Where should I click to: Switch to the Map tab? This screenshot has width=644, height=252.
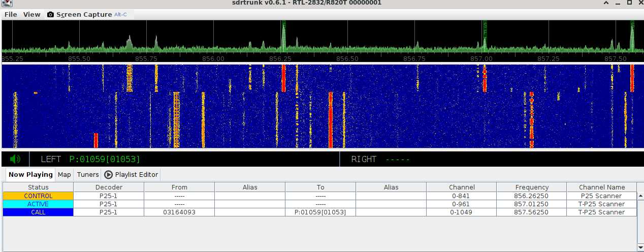click(65, 175)
